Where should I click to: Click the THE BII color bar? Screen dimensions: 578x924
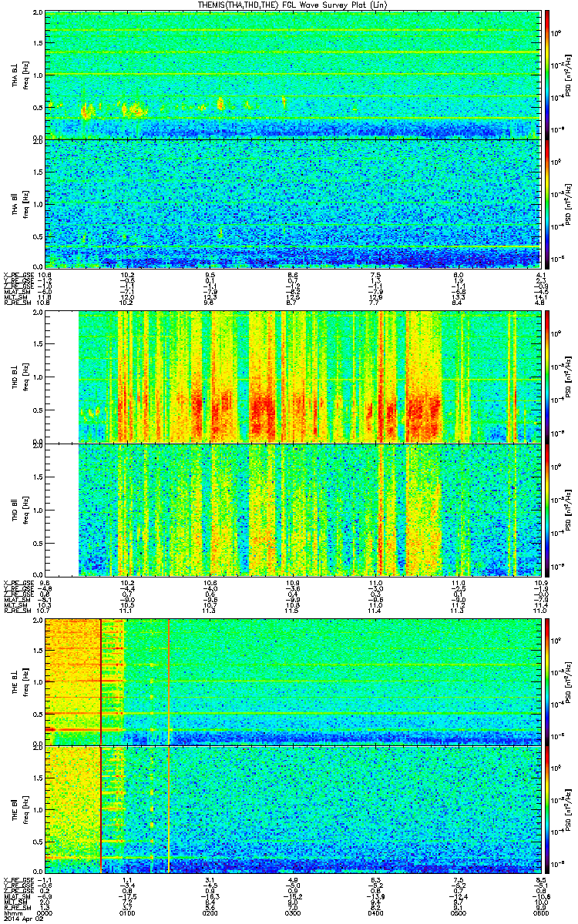(x=547, y=809)
